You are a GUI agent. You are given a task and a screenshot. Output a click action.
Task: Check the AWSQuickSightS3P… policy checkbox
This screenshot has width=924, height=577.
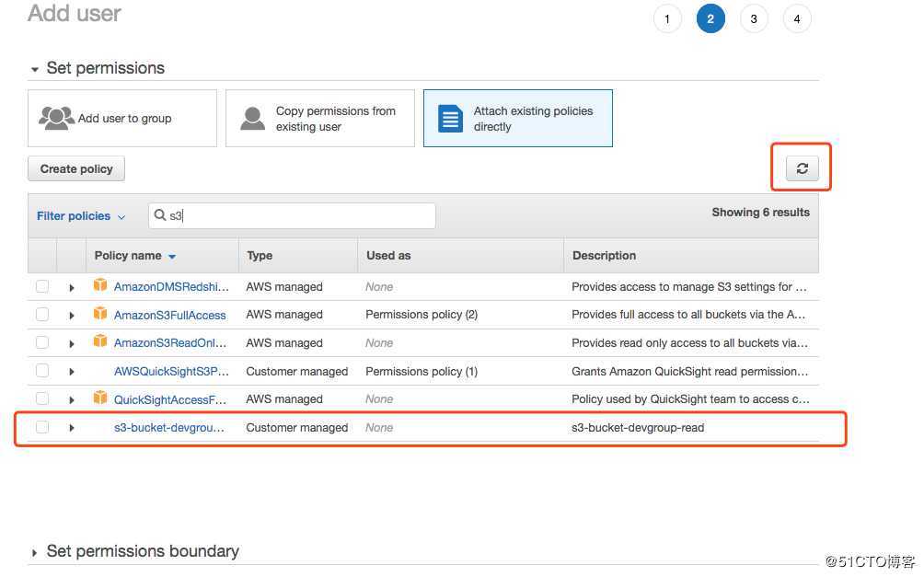42,371
